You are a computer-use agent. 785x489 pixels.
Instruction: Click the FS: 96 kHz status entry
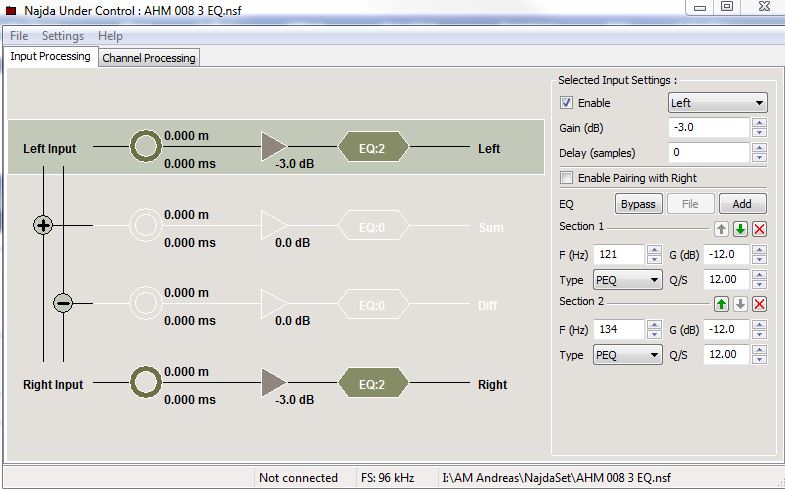click(x=387, y=477)
